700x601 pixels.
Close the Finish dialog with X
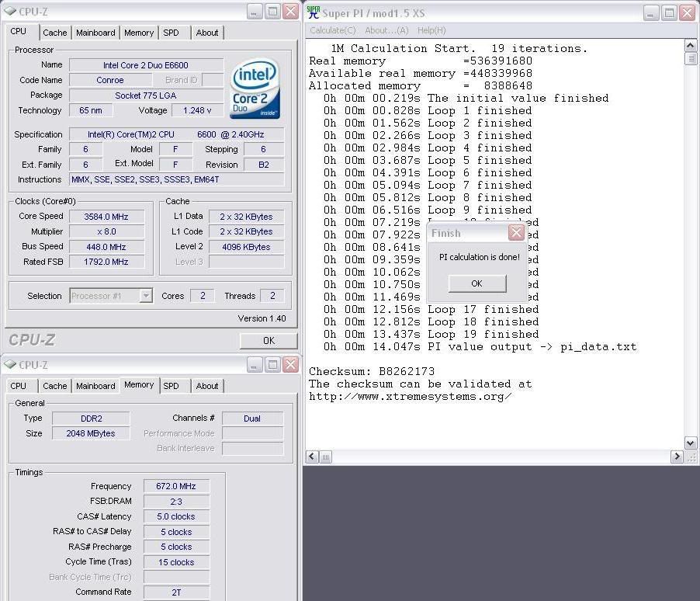click(x=517, y=232)
